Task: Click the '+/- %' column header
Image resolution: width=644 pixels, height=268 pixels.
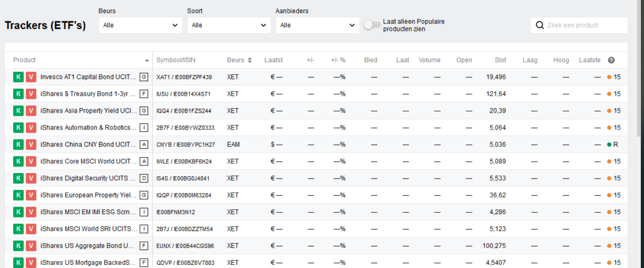Action: point(338,60)
